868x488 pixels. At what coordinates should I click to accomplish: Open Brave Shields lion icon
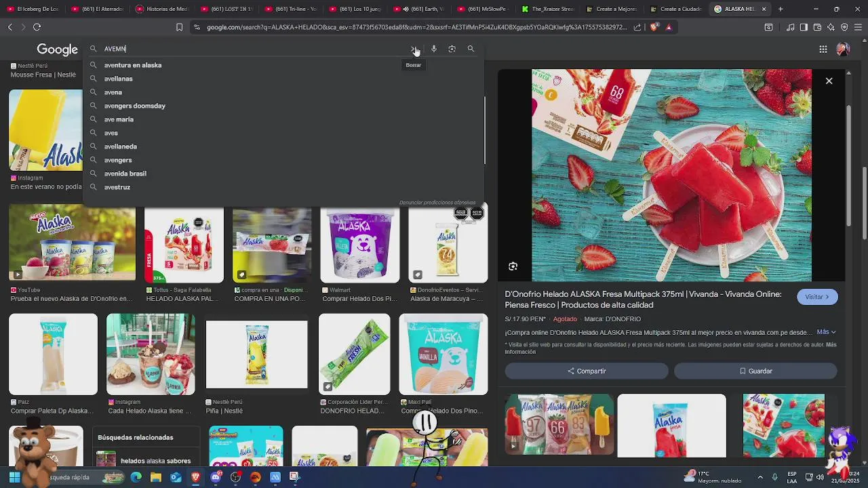pos(654,27)
